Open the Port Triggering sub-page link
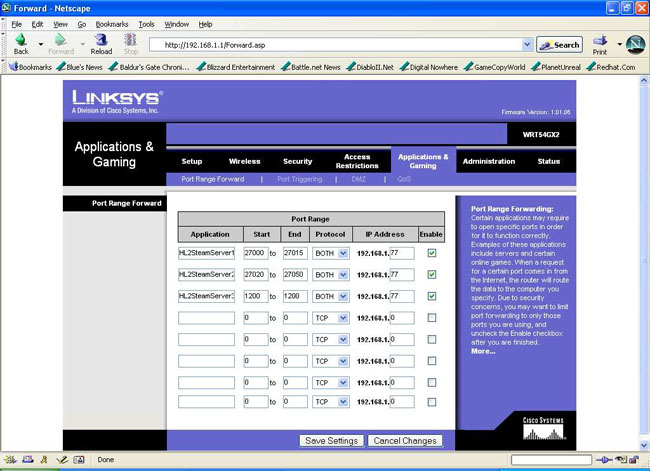650x471 pixels. click(x=299, y=179)
